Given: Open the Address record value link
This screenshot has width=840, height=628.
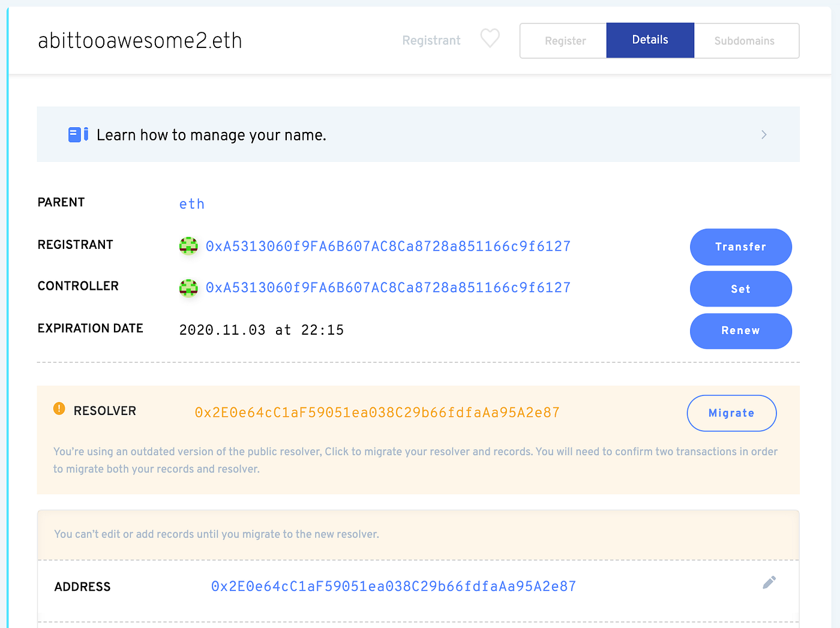Looking at the screenshot, I should (394, 587).
